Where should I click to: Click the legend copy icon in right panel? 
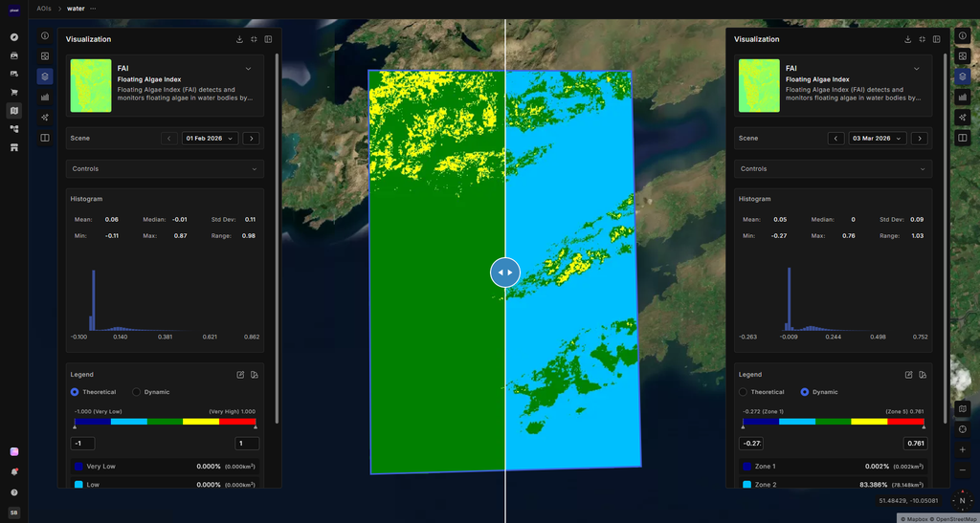point(923,375)
